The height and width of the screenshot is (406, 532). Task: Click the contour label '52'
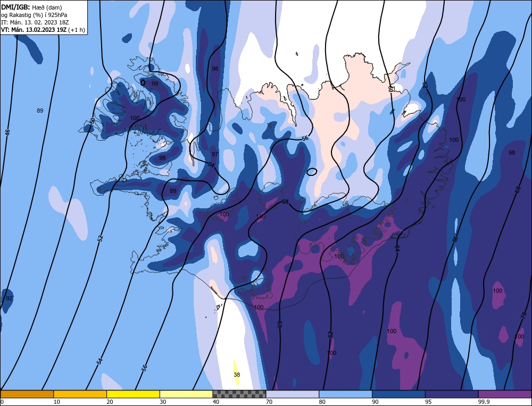(100, 238)
